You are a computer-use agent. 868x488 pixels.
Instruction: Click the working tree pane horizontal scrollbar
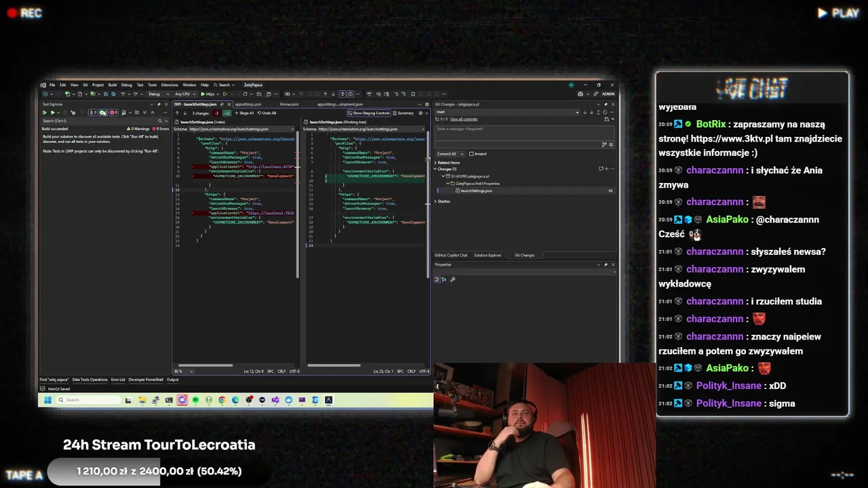pyautogui.click(x=334, y=365)
